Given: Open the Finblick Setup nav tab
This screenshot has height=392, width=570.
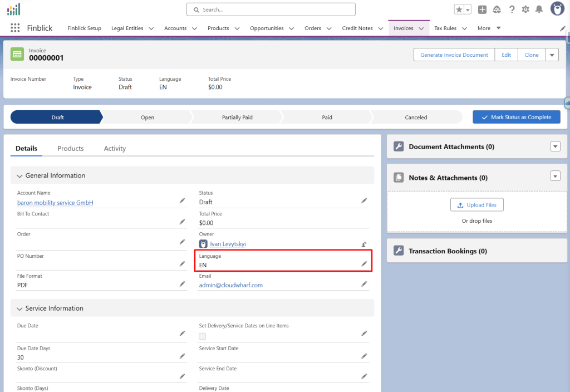Looking at the screenshot, I should pos(84,28).
